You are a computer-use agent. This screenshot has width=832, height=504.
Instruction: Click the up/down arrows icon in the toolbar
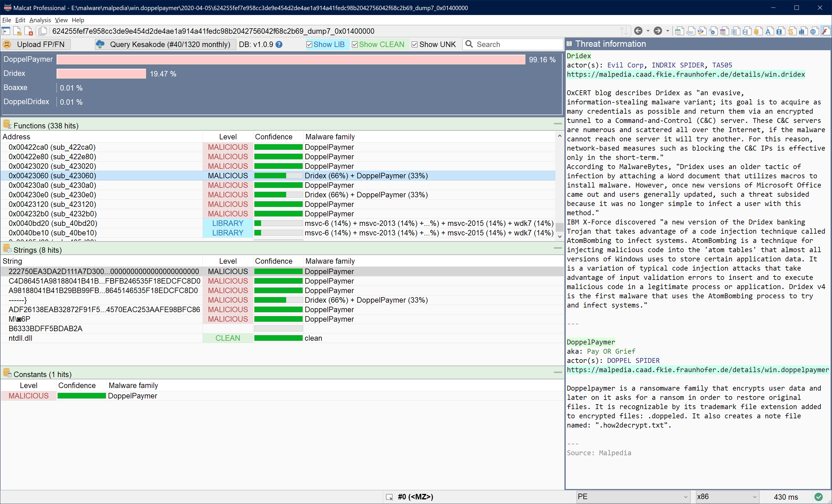tap(624, 31)
